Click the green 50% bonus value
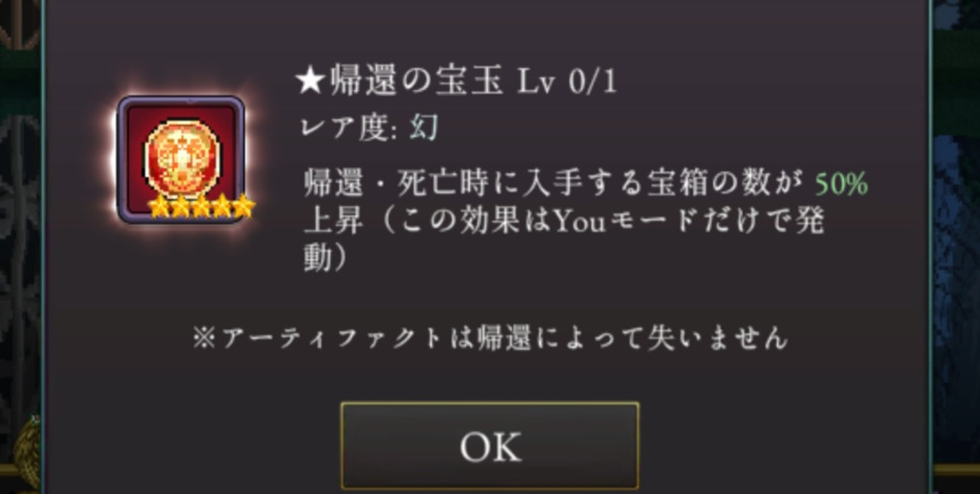Image resolution: width=980 pixels, height=494 pixels. (x=841, y=185)
